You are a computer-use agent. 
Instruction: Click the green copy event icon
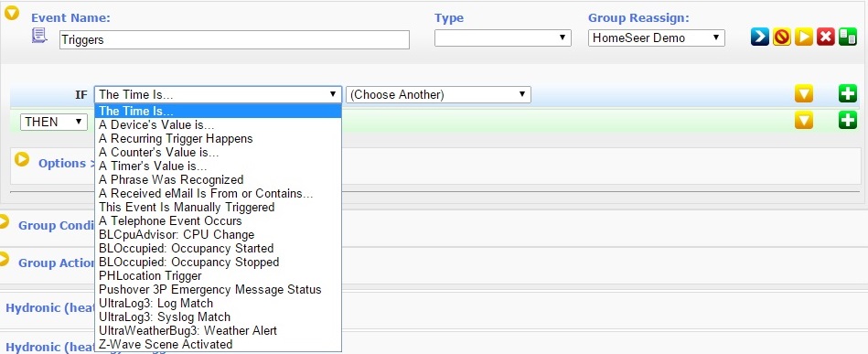pos(848,38)
